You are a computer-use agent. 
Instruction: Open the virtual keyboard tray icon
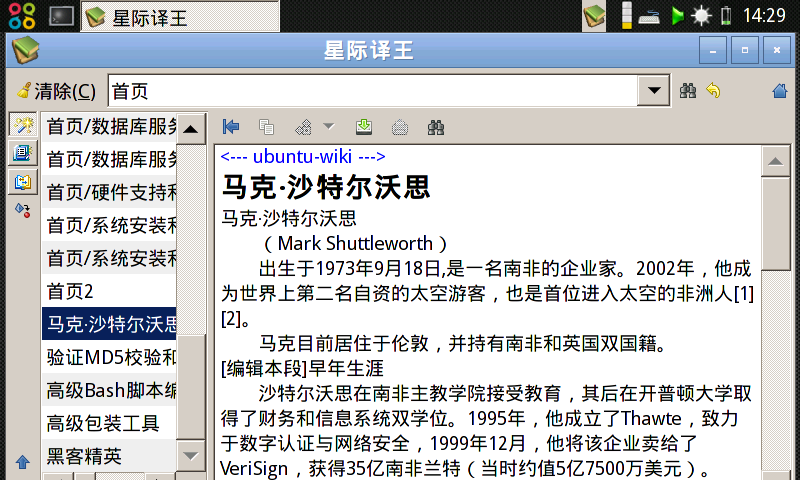click(648, 17)
